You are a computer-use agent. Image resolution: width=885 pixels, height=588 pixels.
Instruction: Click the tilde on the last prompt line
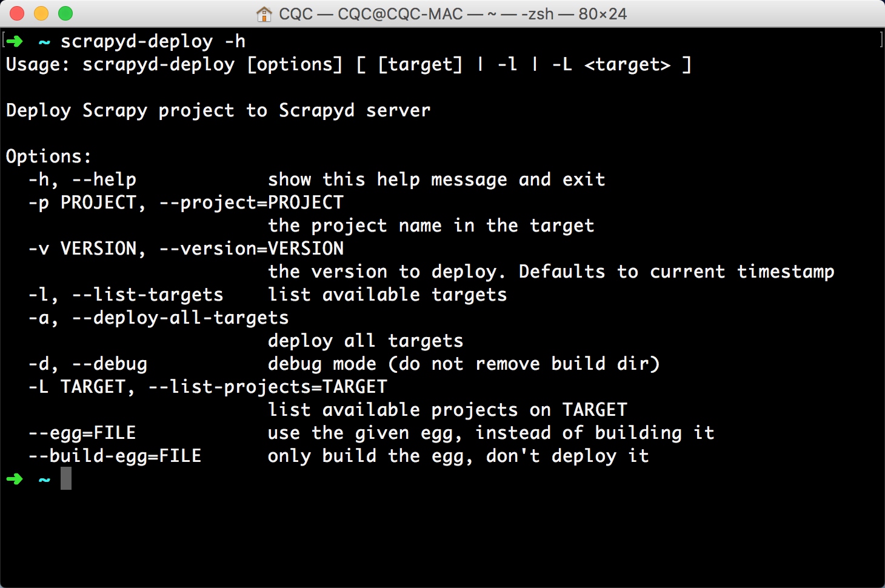[44, 480]
